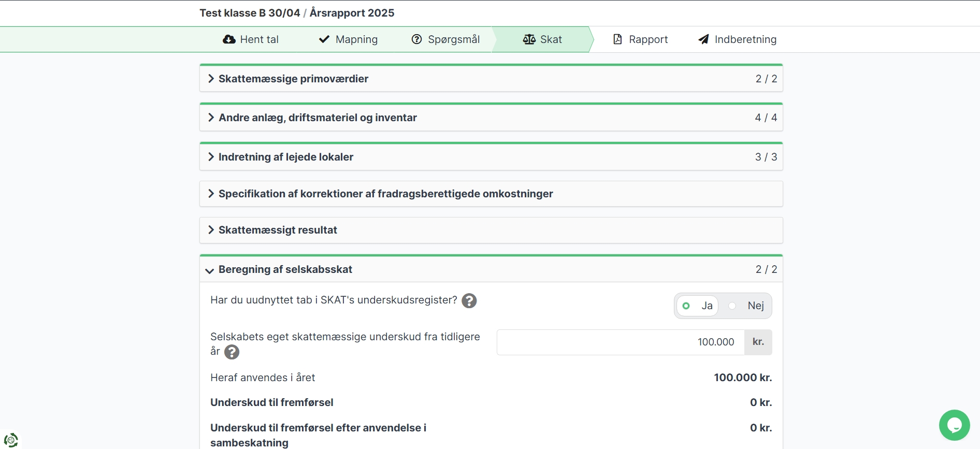This screenshot has height=449, width=980.
Task: Click the cloud download icon beside Hent tal
Action: coord(229,39)
